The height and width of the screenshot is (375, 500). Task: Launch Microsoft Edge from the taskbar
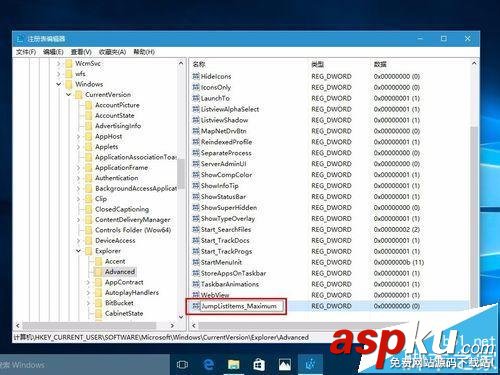(209, 364)
